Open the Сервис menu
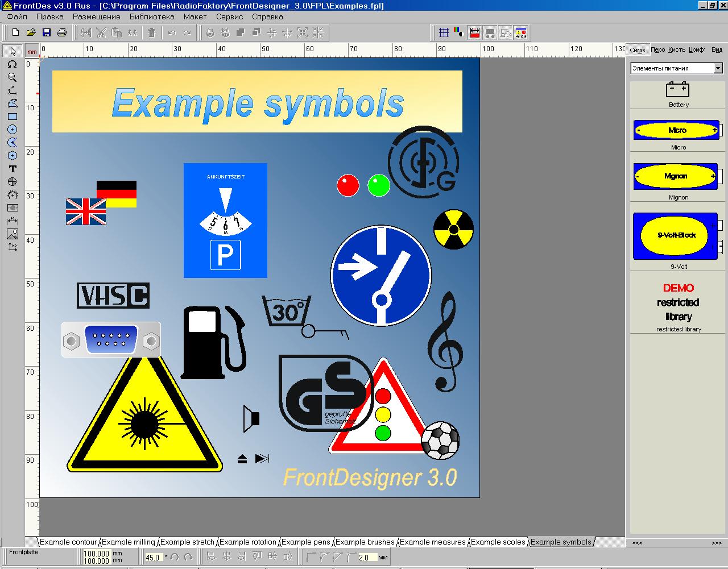Viewport: 728px width, 569px height. [230, 16]
